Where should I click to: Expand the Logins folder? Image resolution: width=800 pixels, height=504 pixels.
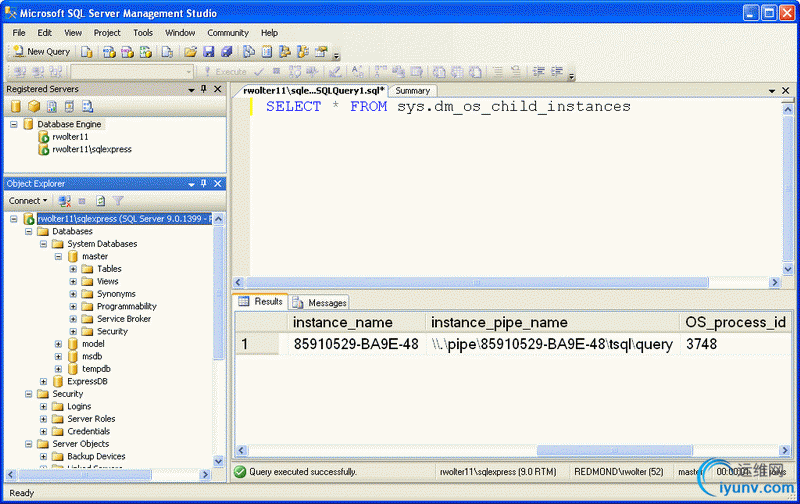tap(43, 407)
